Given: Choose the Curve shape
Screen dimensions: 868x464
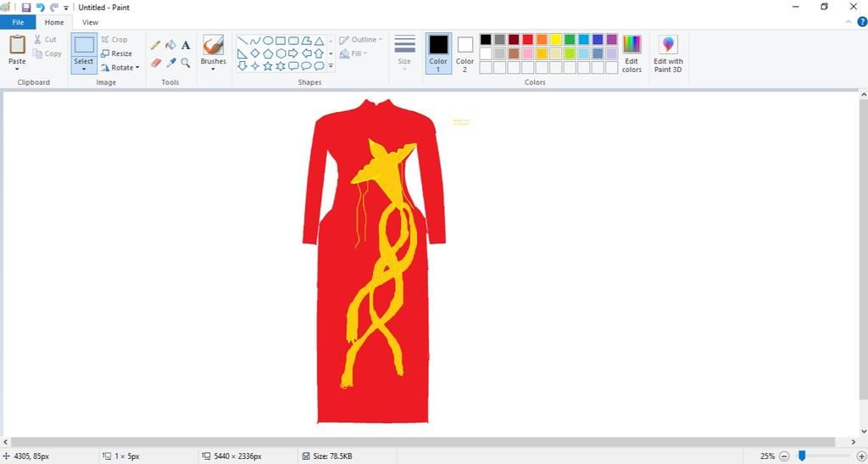Looking at the screenshot, I should point(254,41).
